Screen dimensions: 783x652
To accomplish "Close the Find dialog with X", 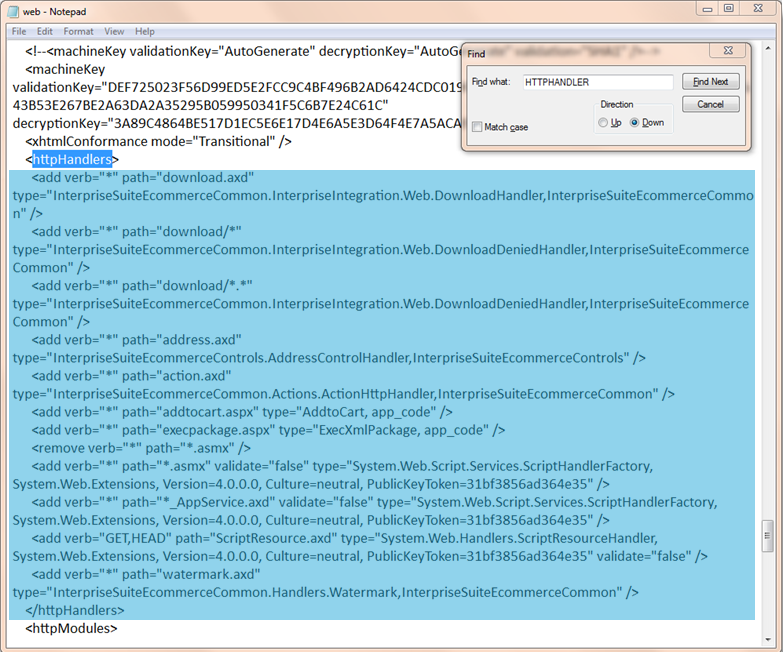I will click(728, 51).
